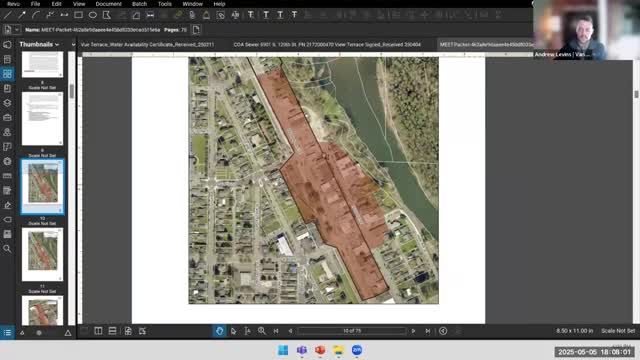The width and height of the screenshot is (640, 360).
Task: Expand the thumbnails options chevron
Action: click(x=73, y=44)
